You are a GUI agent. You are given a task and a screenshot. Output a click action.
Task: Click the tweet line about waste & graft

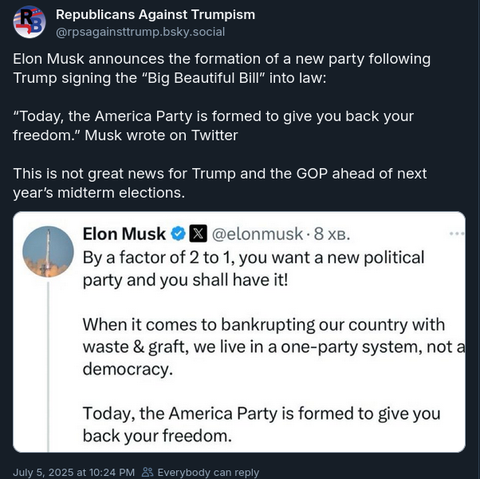coord(273,347)
